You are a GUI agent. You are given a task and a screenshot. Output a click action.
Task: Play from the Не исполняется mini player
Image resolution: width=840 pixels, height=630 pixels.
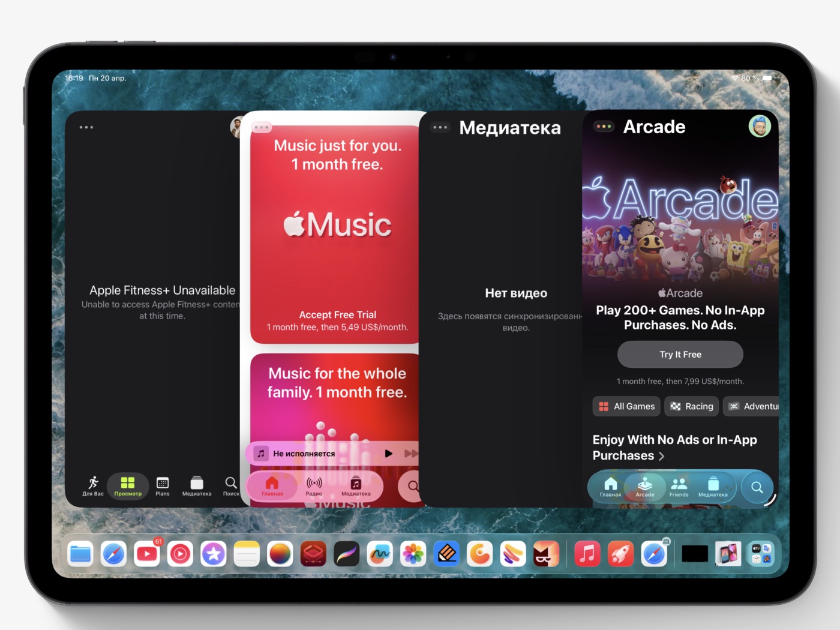(x=388, y=454)
